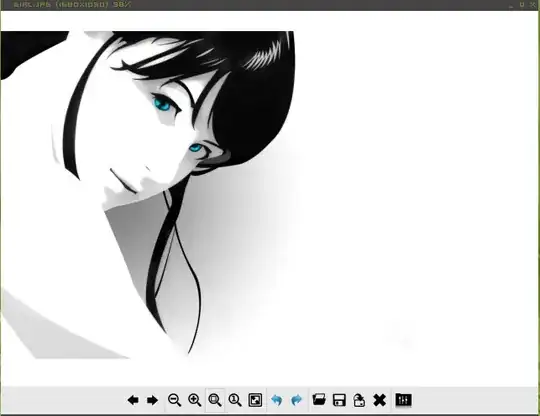Save the image with floppy disk icon
The height and width of the screenshot is (416, 540).
point(339,400)
